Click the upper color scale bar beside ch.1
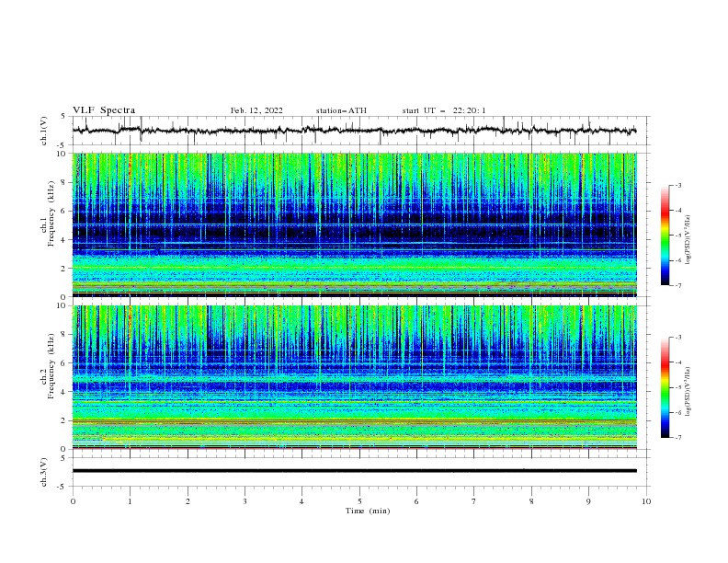 pos(665,236)
